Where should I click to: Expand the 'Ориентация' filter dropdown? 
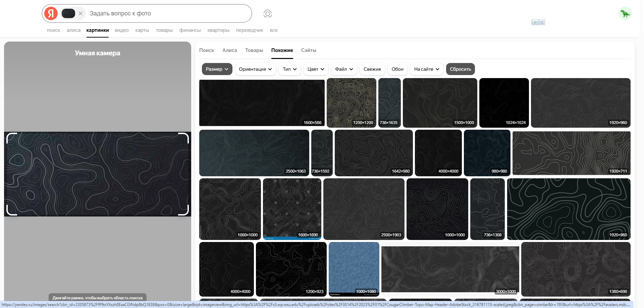pos(256,69)
